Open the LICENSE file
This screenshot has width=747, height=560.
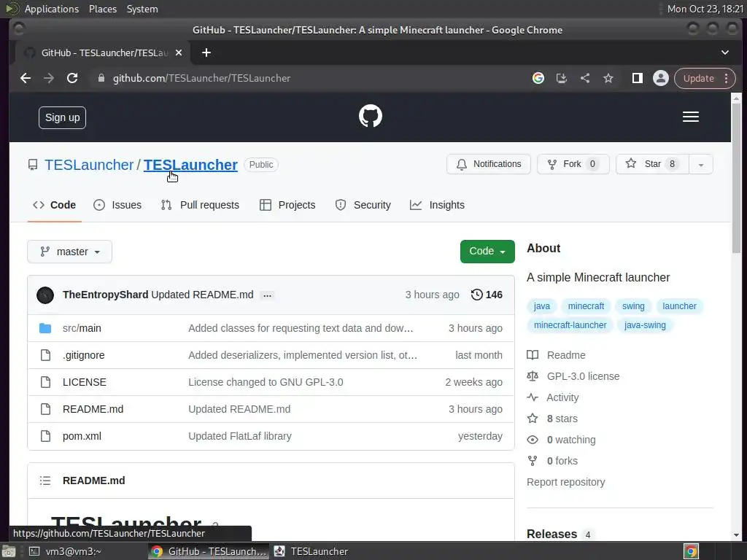coord(85,382)
